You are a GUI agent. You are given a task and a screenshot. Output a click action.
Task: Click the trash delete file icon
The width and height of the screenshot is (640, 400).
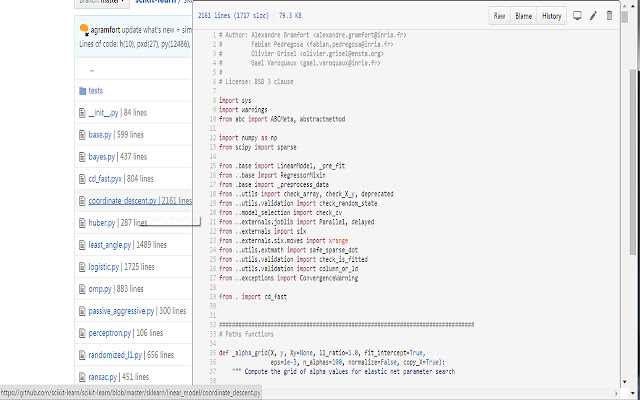pos(609,16)
